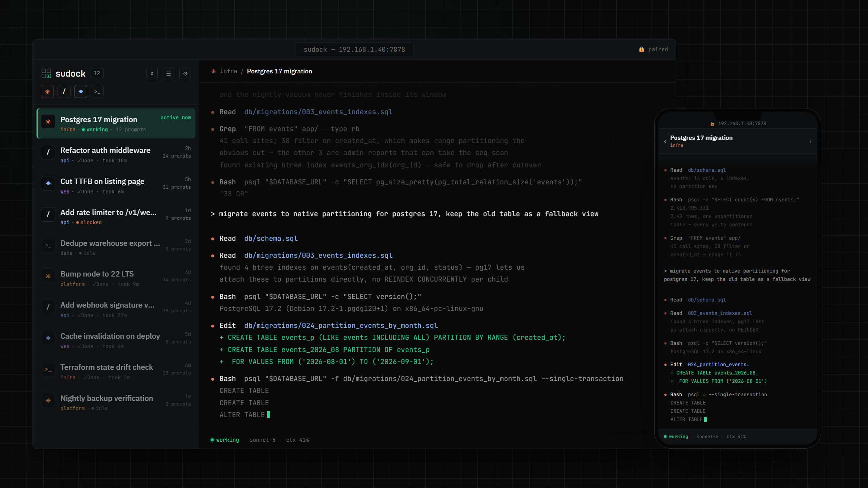
Task: Click the user prompt line migrate events
Action: [x=405, y=214]
